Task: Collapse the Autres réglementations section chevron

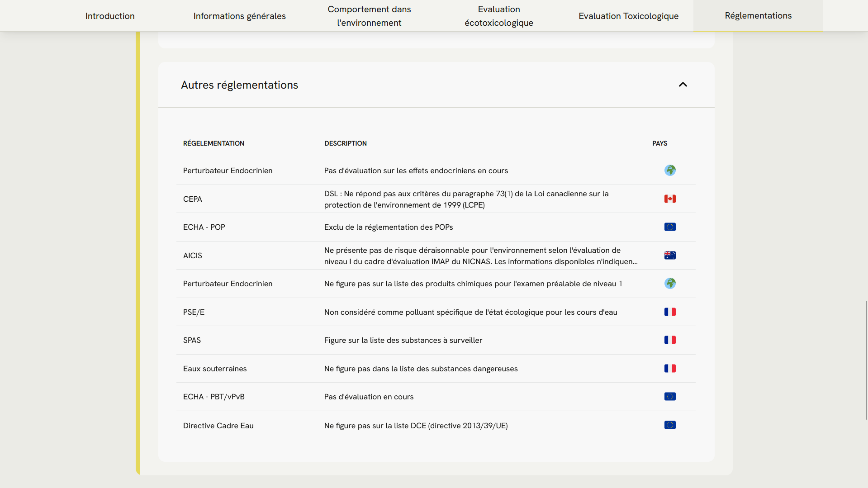Action: 683,85
